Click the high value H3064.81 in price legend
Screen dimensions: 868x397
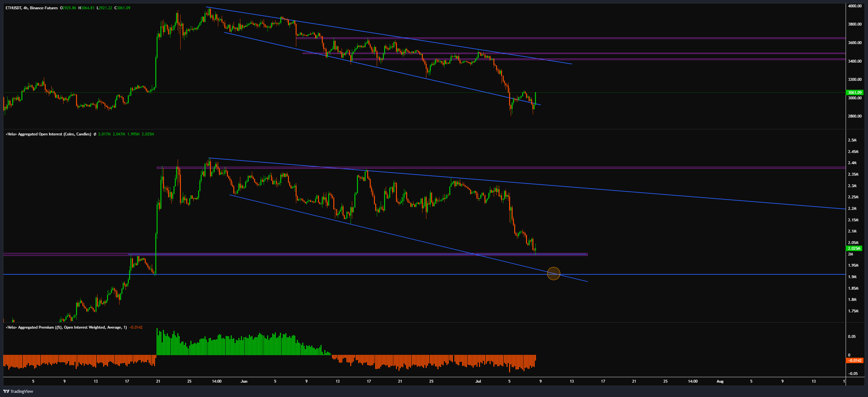click(x=86, y=8)
